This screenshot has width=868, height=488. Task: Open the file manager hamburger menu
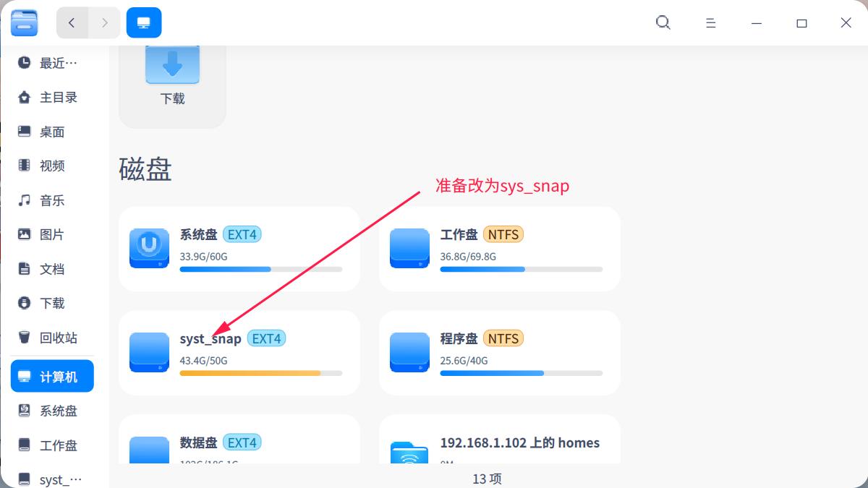coord(710,22)
